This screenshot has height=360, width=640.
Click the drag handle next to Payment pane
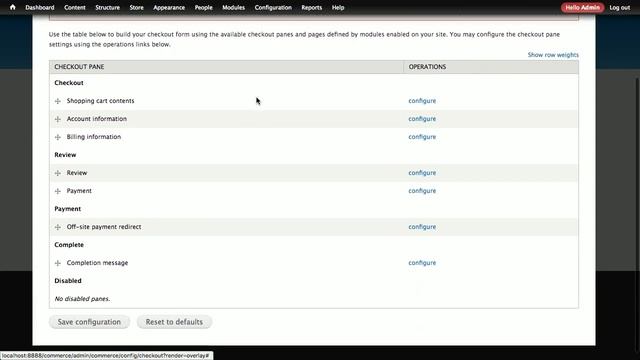(x=58, y=191)
